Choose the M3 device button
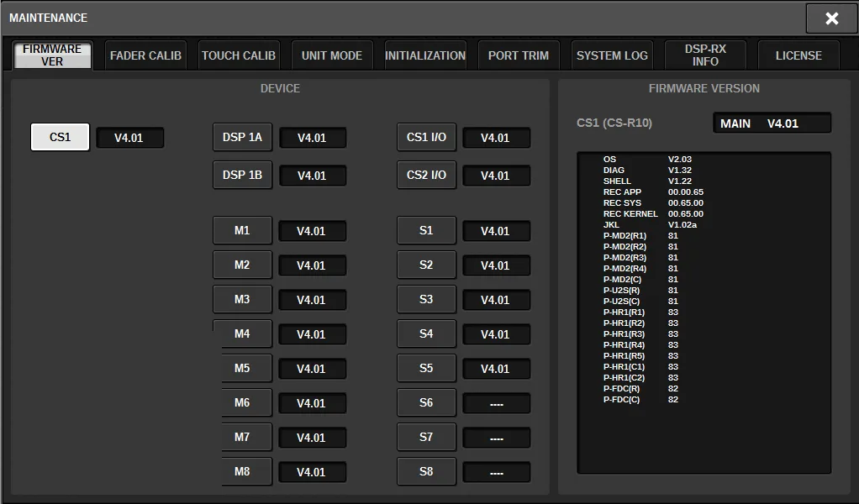The image size is (859, 504). pyautogui.click(x=242, y=299)
